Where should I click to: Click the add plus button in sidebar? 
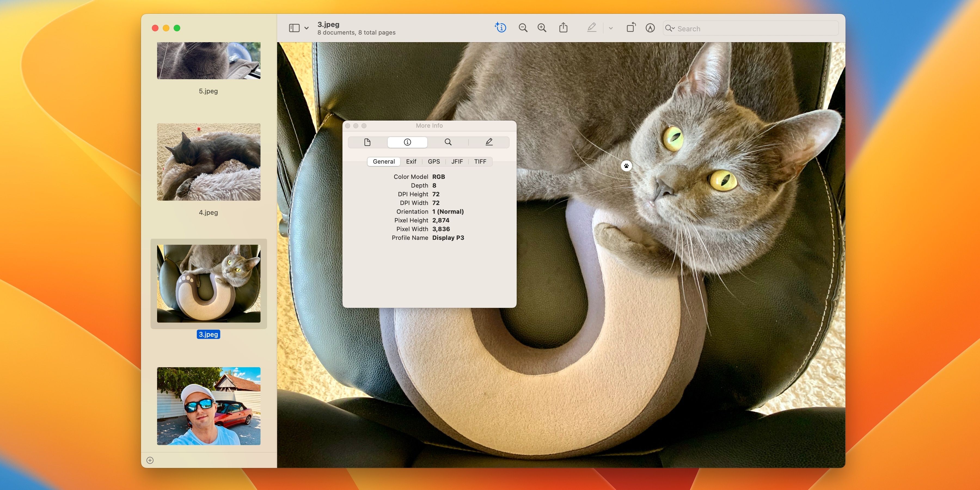point(150,460)
